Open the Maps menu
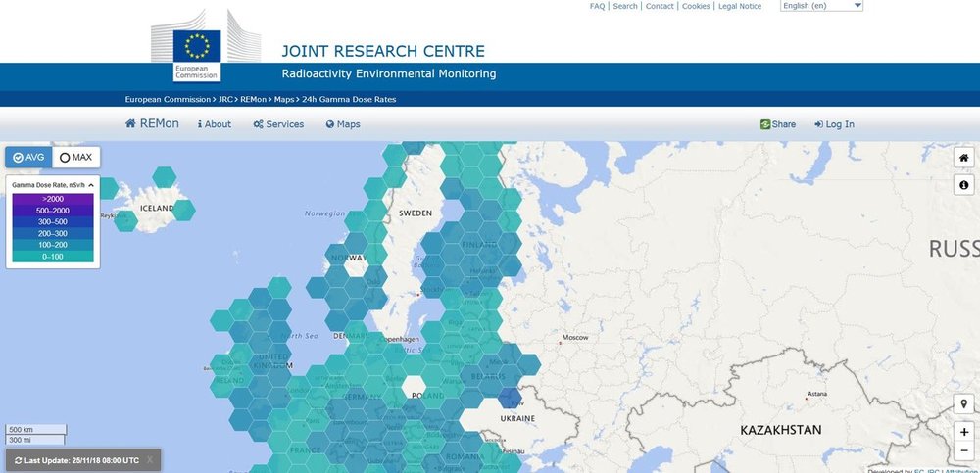 click(343, 124)
